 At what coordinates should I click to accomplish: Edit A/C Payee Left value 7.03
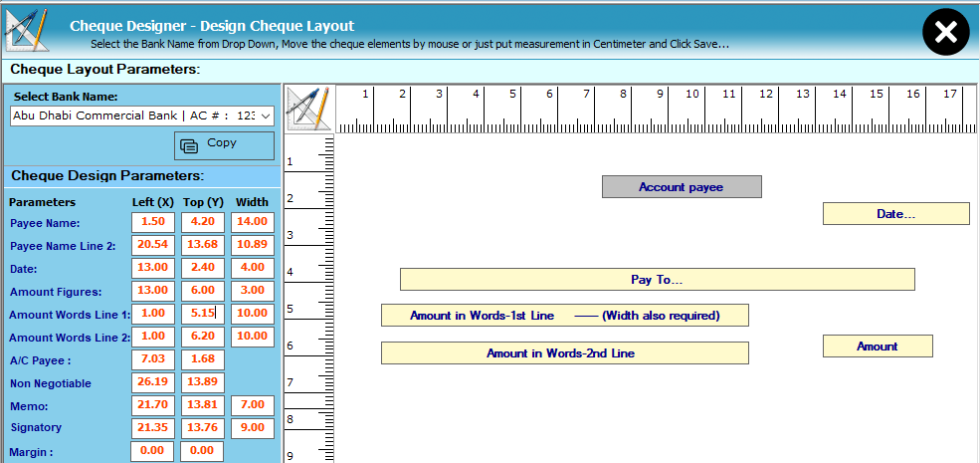[x=153, y=359]
